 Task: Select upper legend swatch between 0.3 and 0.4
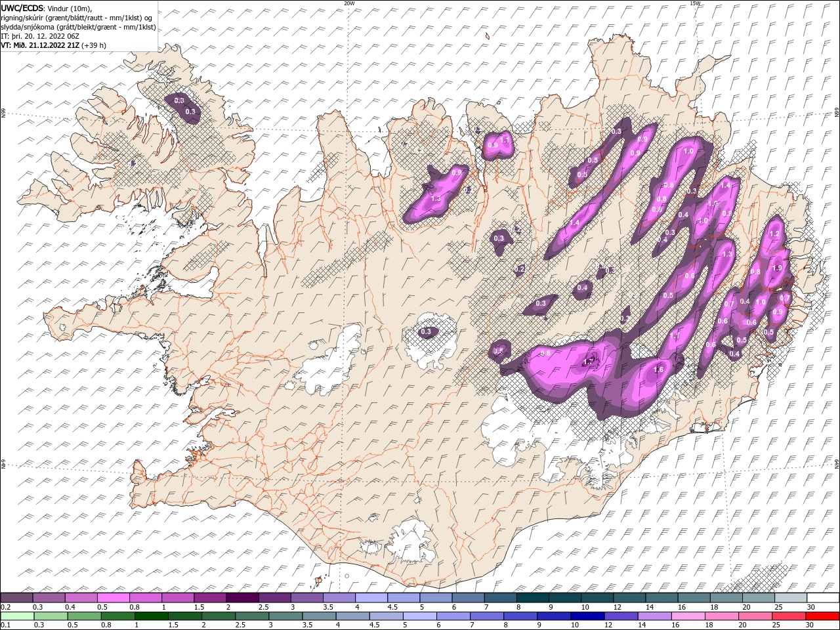49,597
